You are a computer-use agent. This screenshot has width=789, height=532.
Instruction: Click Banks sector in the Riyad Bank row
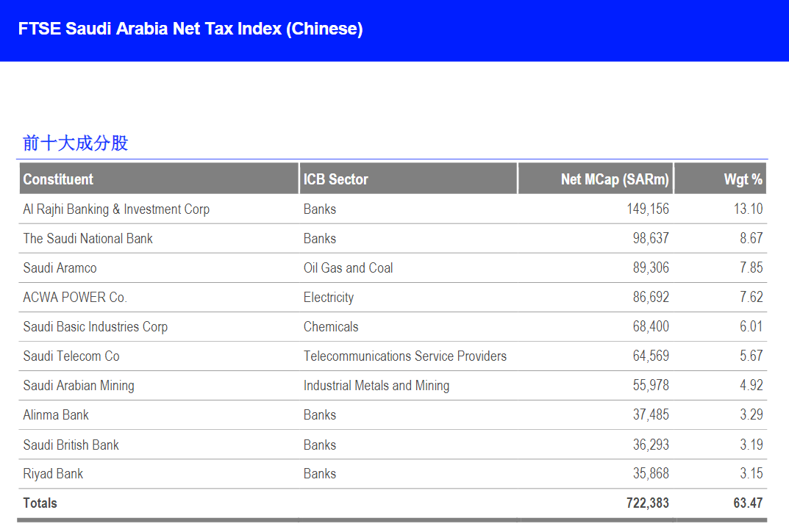[x=320, y=474]
